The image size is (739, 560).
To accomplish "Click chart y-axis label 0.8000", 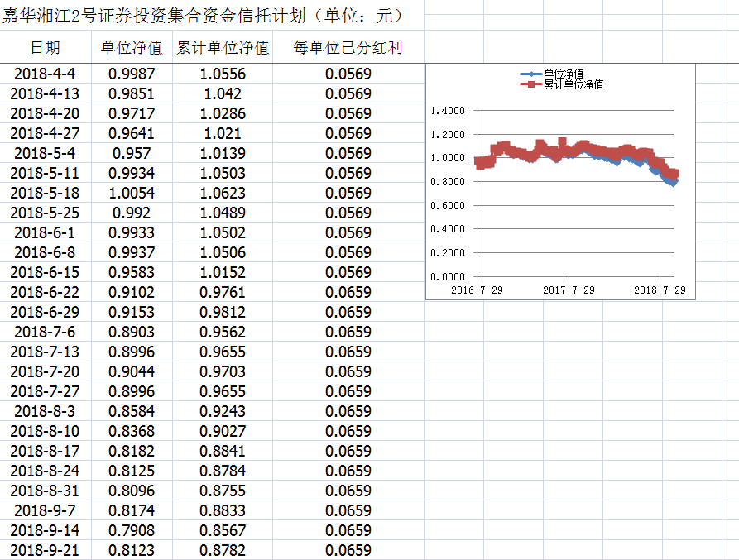I will [448, 182].
